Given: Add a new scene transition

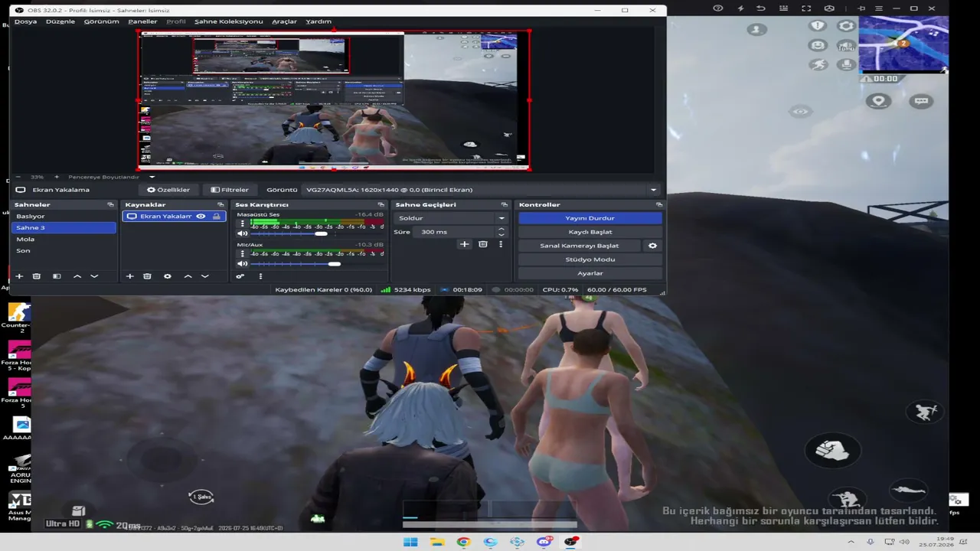Looking at the screenshot, I should tap(464, 244).
